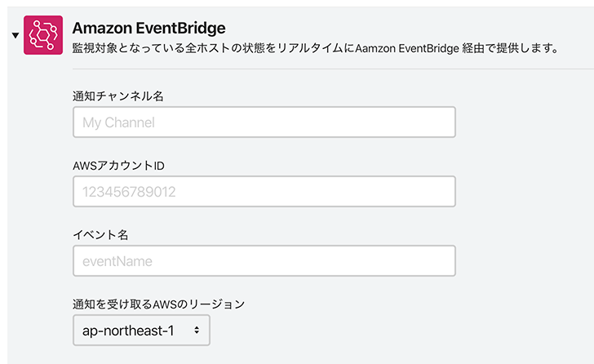Click the 通知を受け取るAWSのリージョン label
The image size is (594, 364).
159,304
